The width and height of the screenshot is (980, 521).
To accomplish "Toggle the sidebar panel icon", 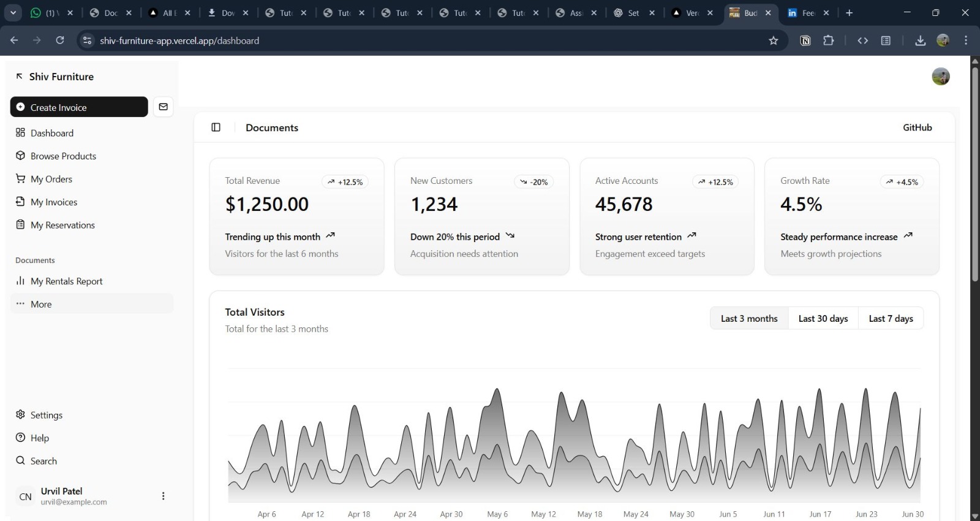I will [216, 127].
